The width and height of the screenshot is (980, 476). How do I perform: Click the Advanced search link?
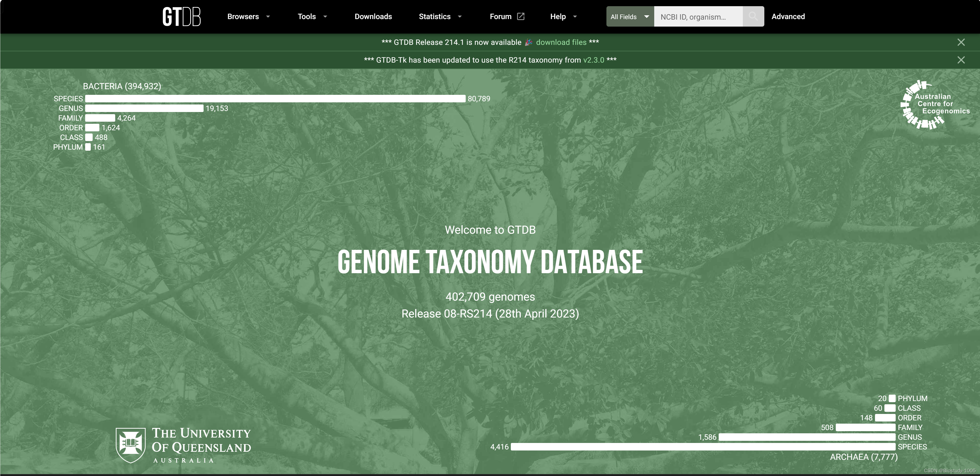pos(788,16)
